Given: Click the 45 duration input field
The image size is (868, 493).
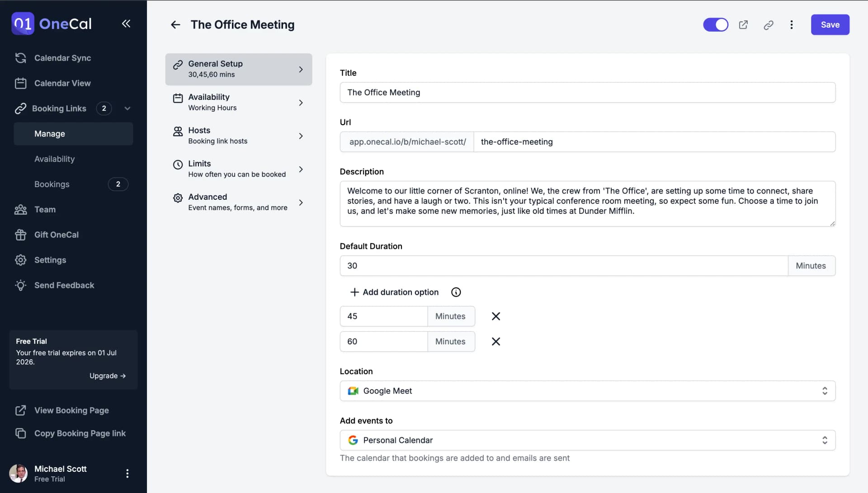Looking at the screenshot, I should point(383,316).
